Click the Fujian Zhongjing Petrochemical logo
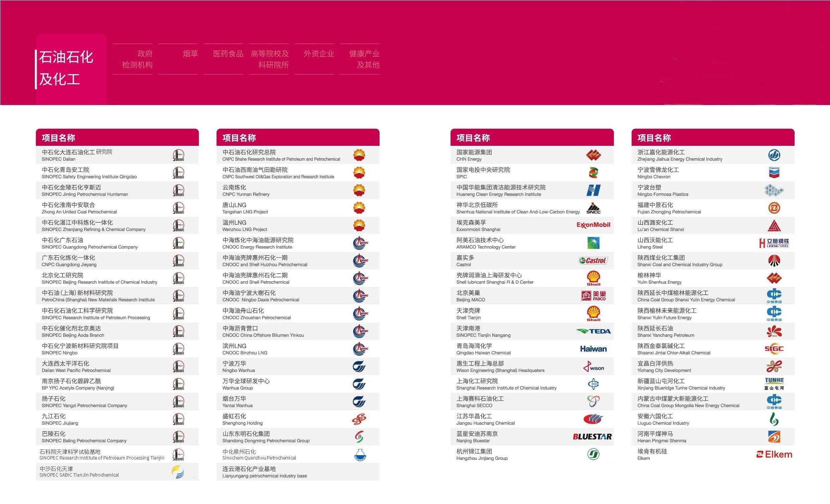 [774, 208]
